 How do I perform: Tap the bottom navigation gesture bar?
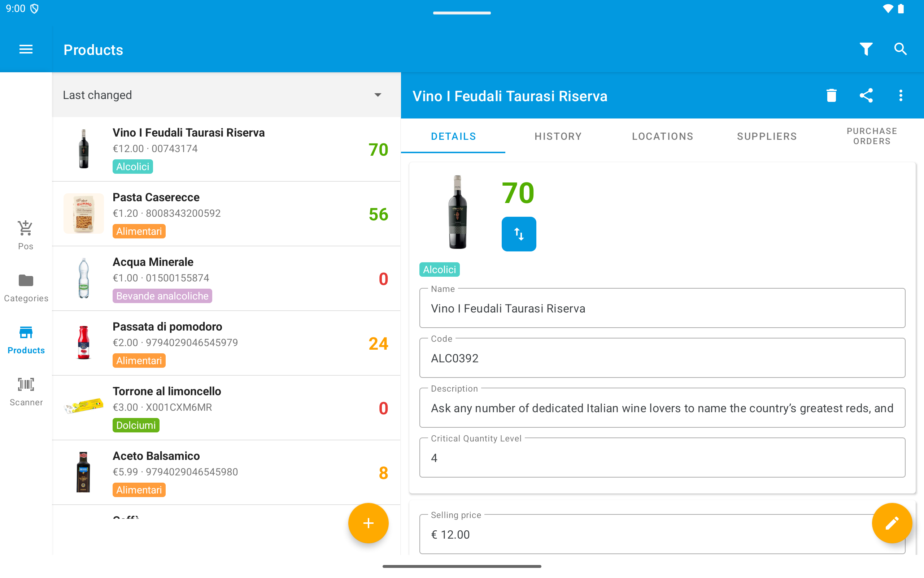click(x=462, y=566)
